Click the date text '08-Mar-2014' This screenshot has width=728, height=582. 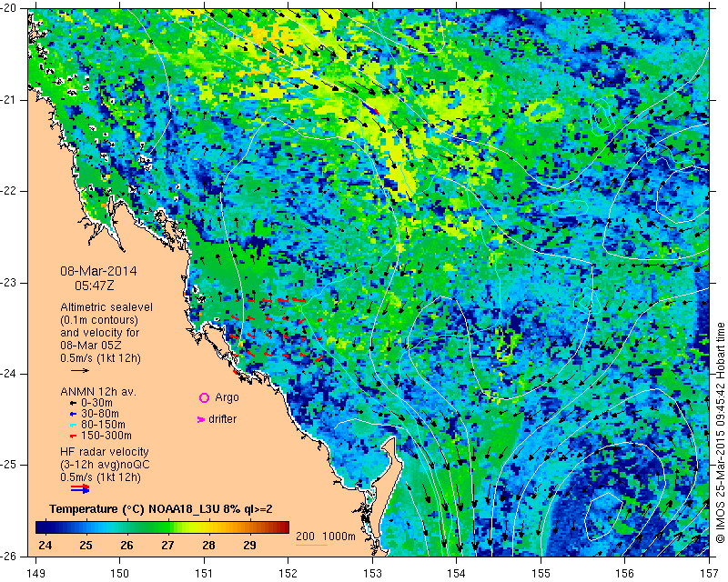[x=98, y=271]
